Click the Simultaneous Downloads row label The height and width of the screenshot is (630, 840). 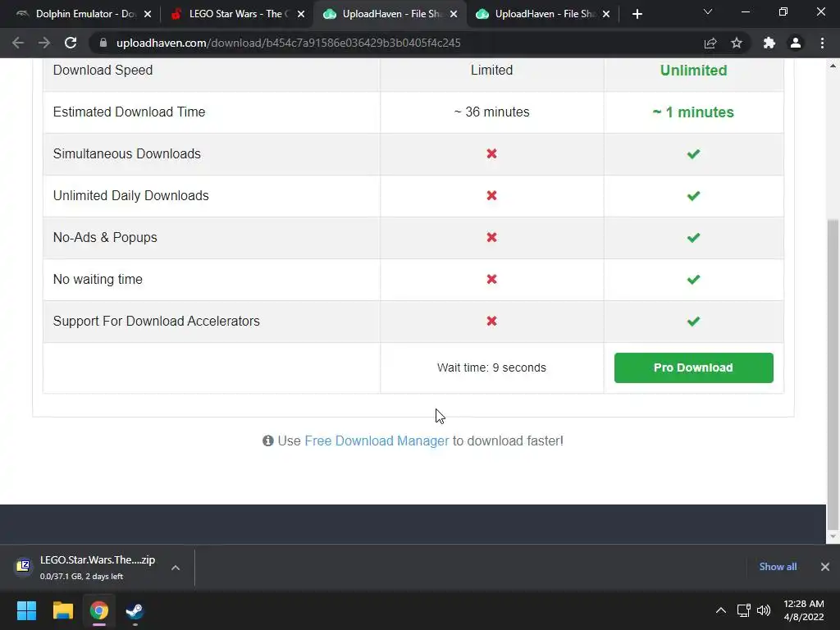point(127,153)
